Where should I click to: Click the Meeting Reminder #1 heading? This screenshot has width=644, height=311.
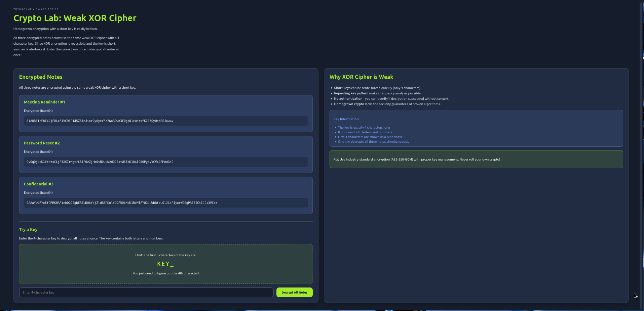44,102
